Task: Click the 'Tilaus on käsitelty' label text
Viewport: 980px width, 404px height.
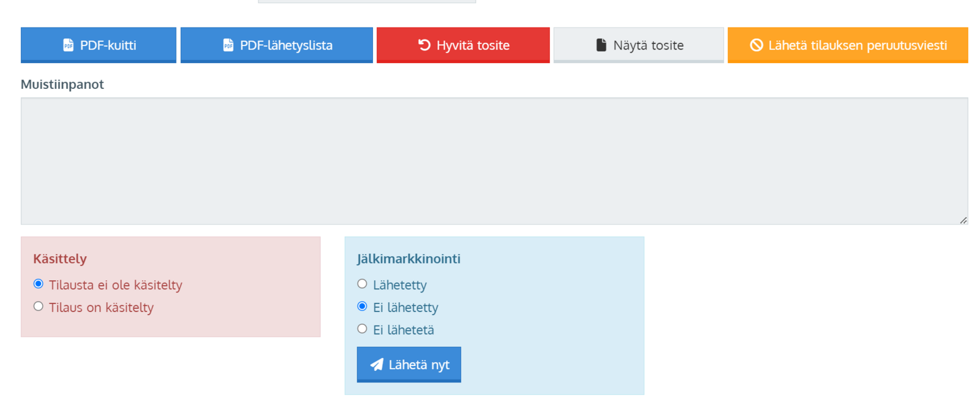Action: pyautogui.click(x=101, y=307)
